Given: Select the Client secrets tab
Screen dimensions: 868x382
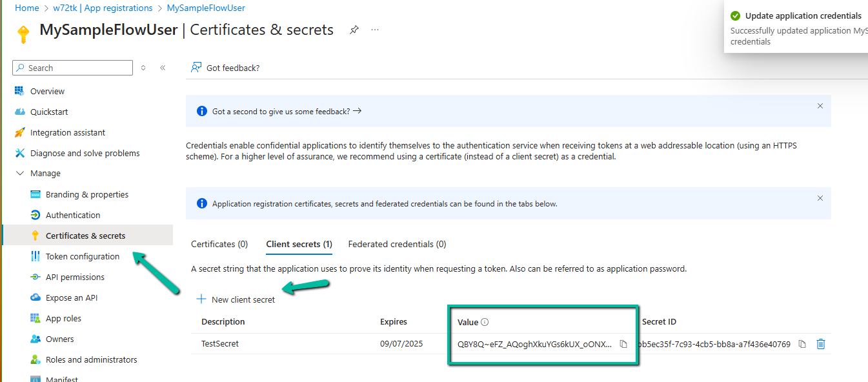Looking at the screenshot, I should click(x=299, y=245).
